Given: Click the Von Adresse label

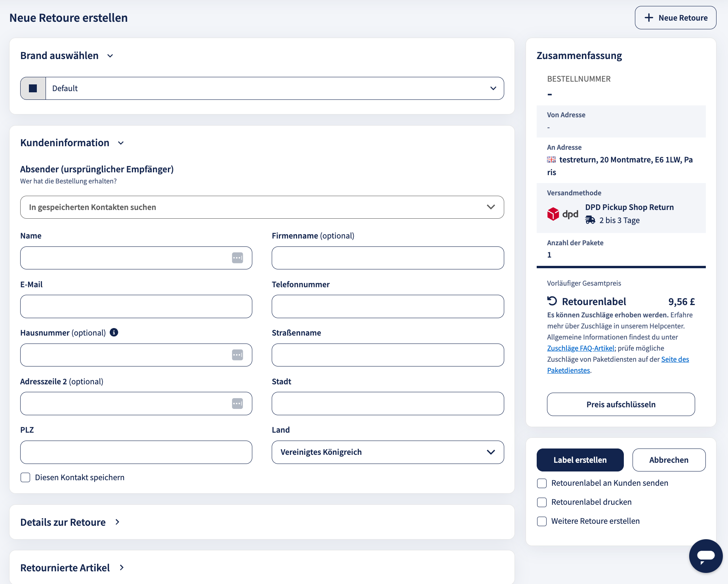Looking at the screenshot, I should pos(566,115).
